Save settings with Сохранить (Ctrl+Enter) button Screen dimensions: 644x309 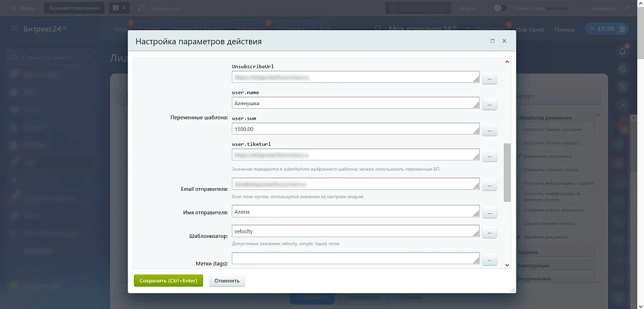169,281
